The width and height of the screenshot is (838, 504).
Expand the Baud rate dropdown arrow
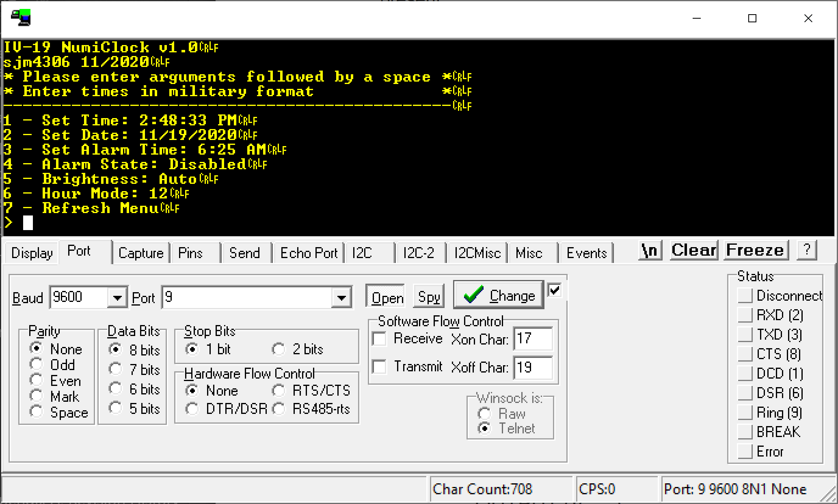[117, 297]
